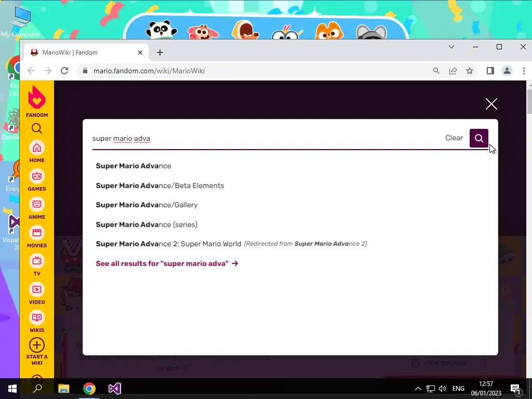Screen dimensions: 532x399
Task: Toggle the Chrome side panel
Action: (490, 71)
